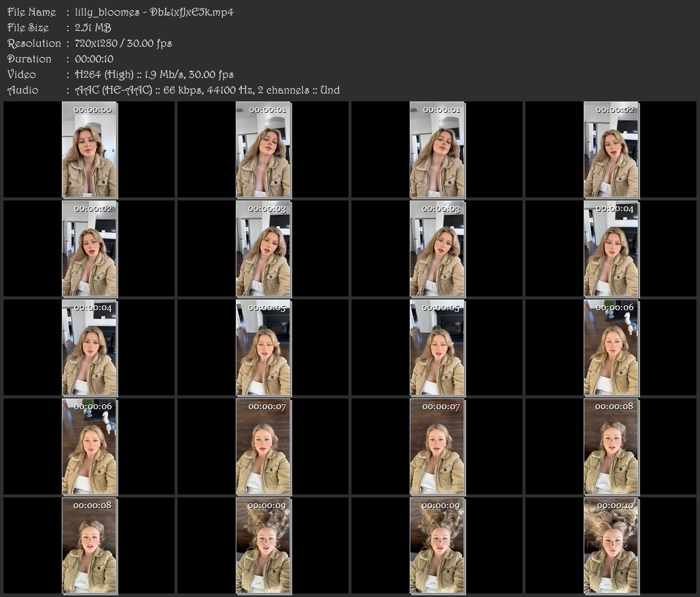Choose the first thumbnail stamped 00:00:04
Screen dimensions: 700x597
coord(611,249)
